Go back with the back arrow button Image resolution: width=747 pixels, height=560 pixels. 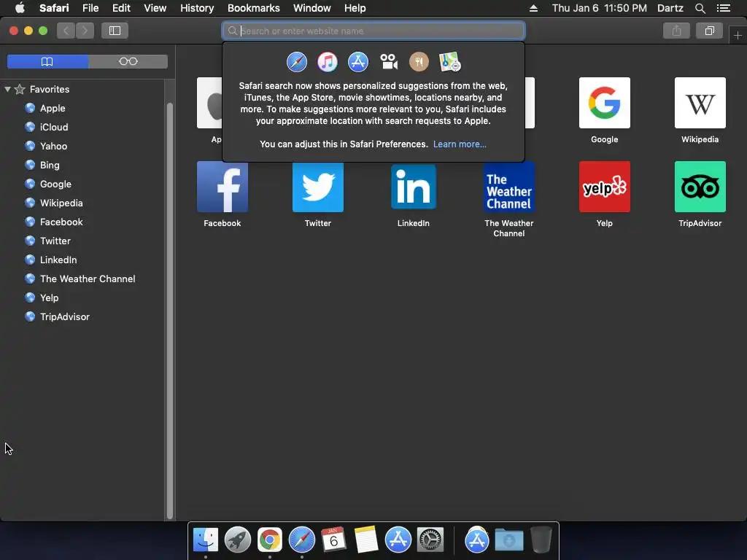tap(66, 31)
